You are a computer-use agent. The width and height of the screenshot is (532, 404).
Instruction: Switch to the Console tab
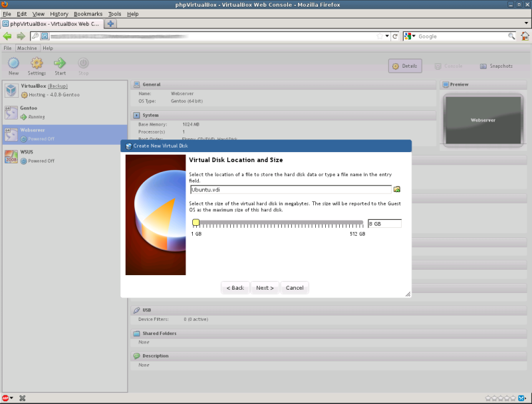tap(448, 66)
